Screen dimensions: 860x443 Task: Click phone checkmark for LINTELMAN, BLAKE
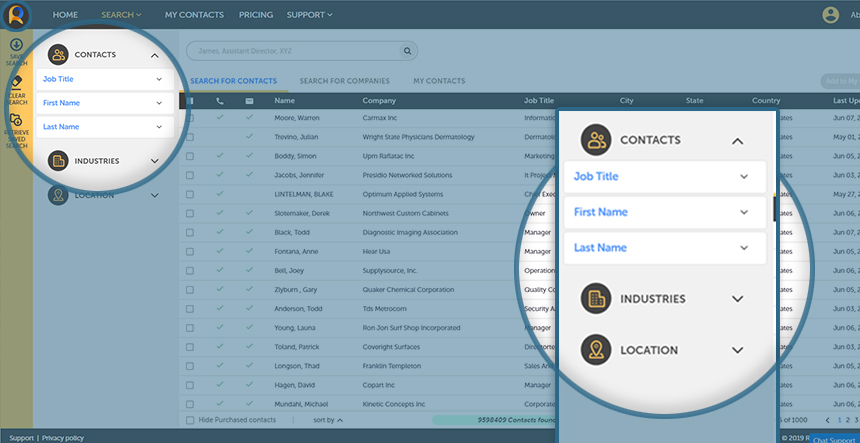[220, 194]
